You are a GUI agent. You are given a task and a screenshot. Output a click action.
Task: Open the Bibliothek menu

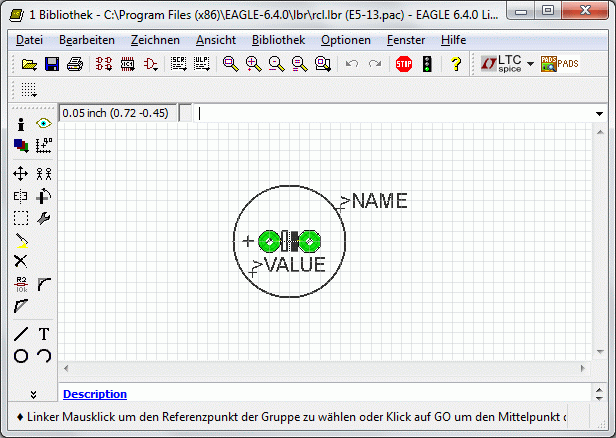[279, 40]
